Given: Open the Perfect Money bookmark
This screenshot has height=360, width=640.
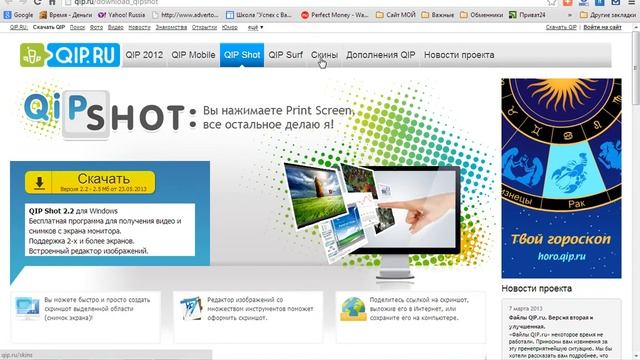Looking at the screenshot, I should 334,15.
